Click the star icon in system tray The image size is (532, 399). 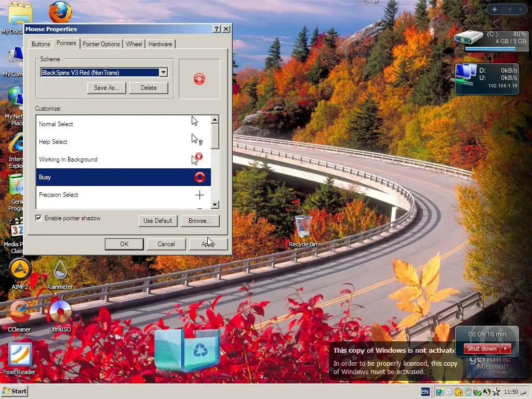pos(496,392)
